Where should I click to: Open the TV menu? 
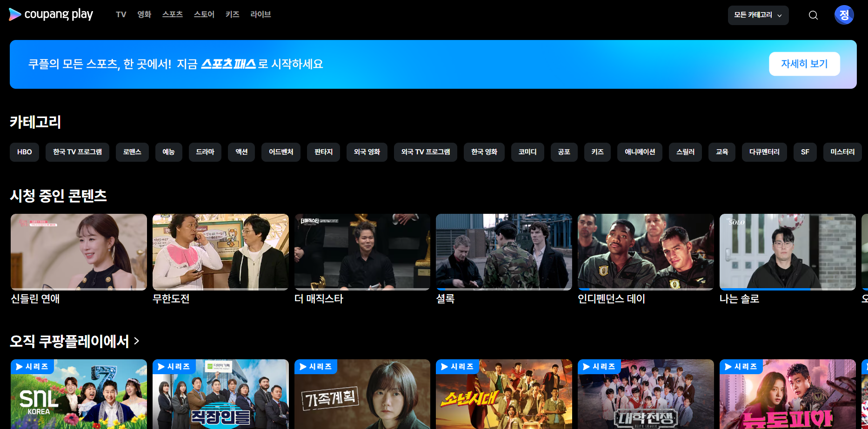pos(121,14)
